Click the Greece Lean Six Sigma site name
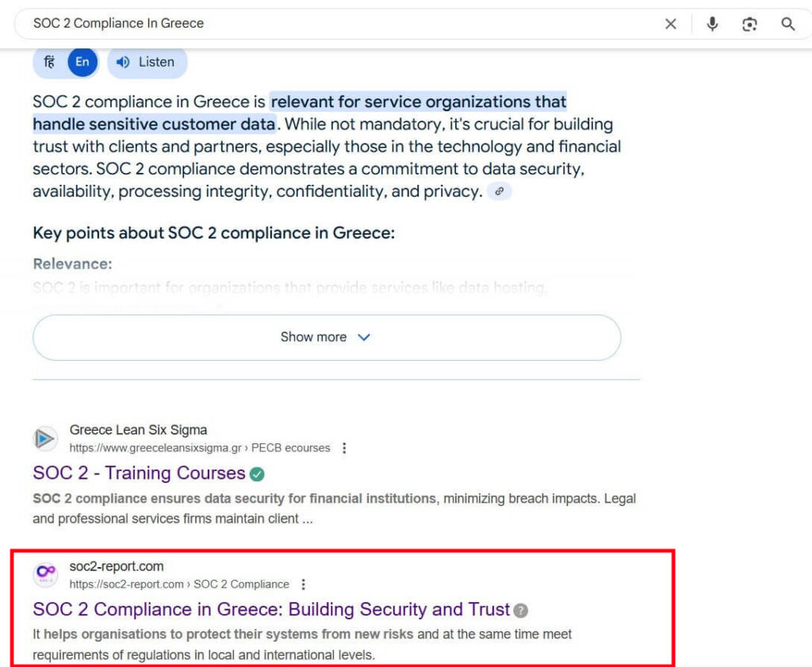Screen dimensions: 812x667 (138, 430)
